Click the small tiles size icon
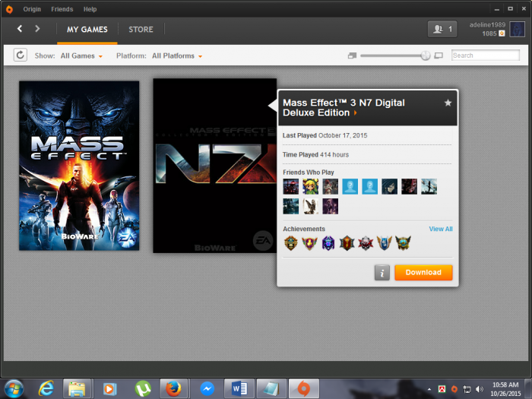This screenshot has width=532, height=399. [x=352, y=55]
